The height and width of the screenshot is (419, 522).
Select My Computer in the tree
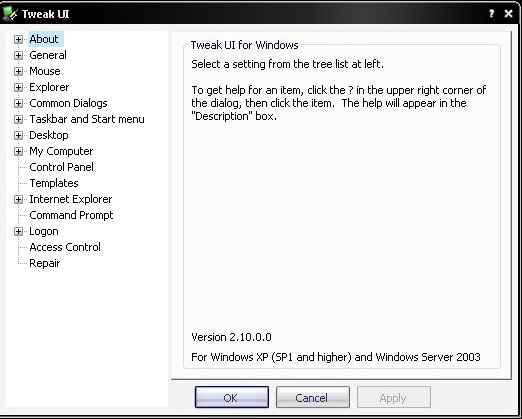[x=61, y=151]
